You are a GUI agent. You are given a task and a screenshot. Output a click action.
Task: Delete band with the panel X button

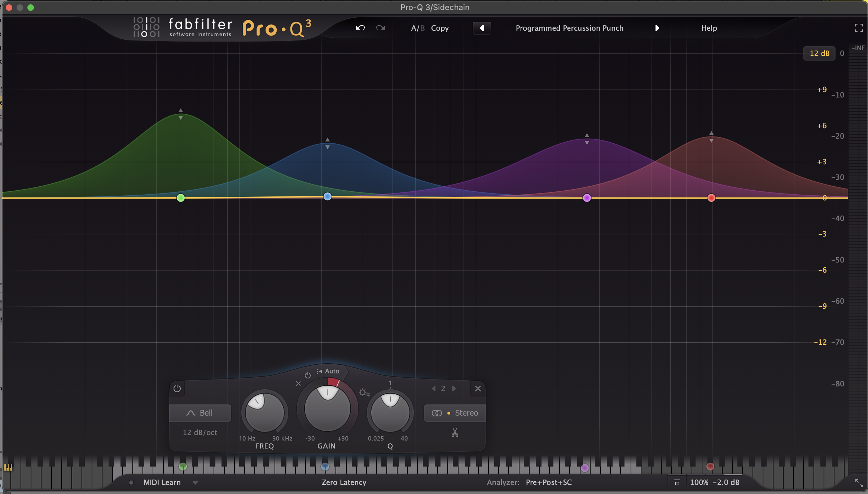pos(478,389)
